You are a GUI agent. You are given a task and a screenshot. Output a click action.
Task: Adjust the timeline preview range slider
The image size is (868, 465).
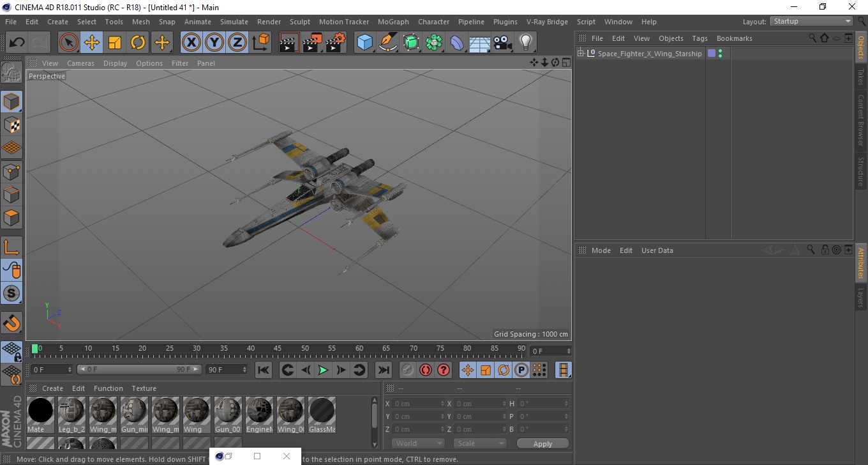140,369
